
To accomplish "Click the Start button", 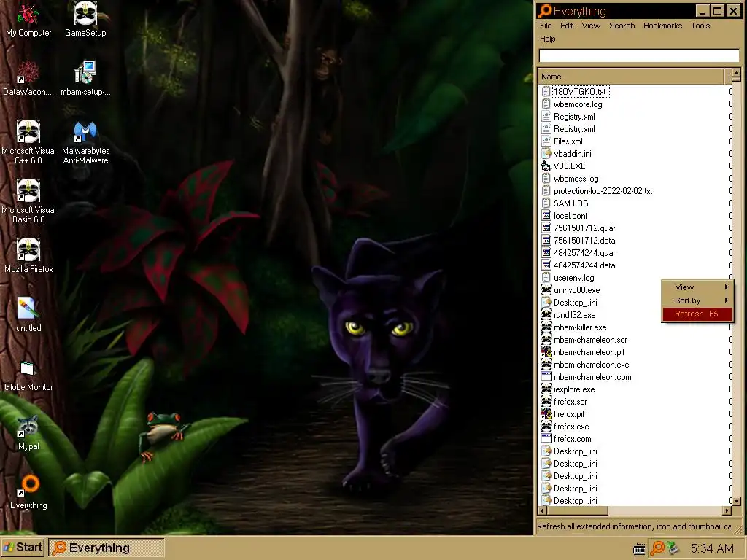I will coord(23,548).
